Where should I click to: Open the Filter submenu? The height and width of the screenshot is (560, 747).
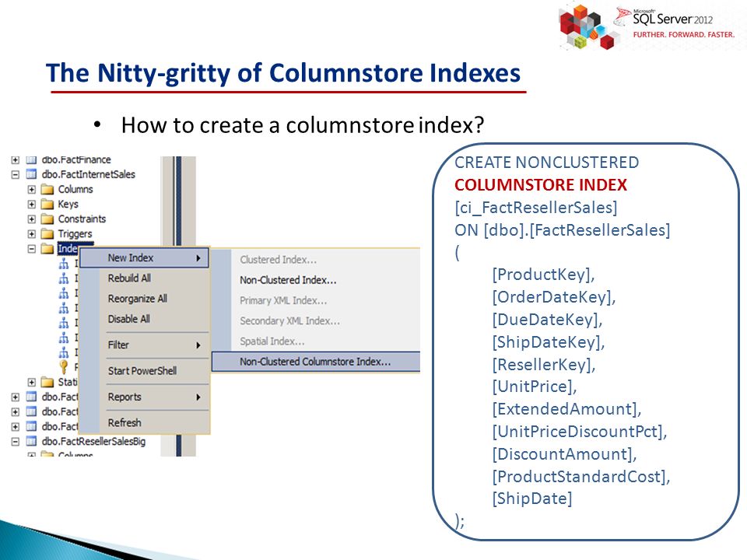click(145, 345)
